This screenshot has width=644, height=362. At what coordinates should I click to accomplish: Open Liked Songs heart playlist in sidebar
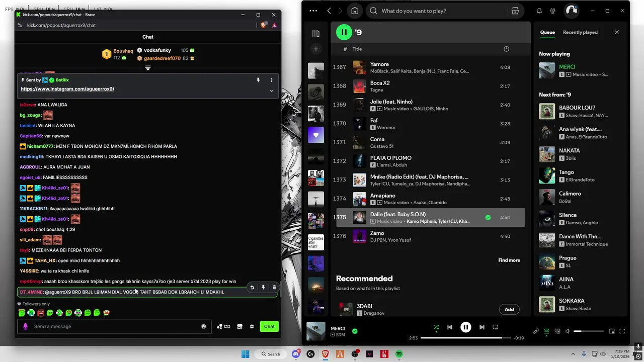316,135
